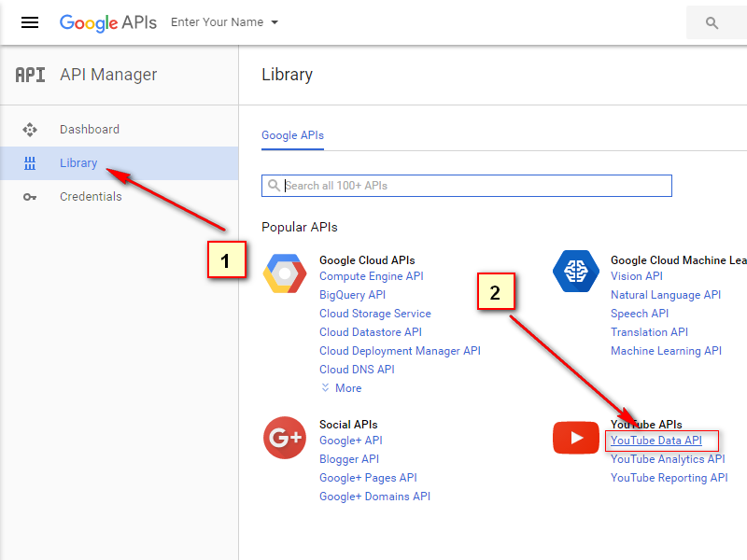This screenshot has height=560, width=747.
Task: Click the Cloud Machine Learning brain icon
Action: pos(575,272)
